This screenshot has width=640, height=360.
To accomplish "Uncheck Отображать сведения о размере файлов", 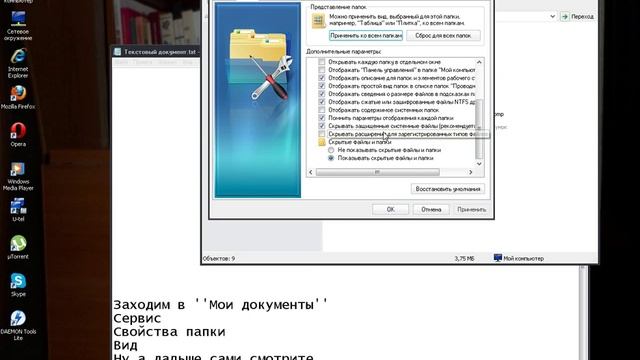I will pos(322,94).
